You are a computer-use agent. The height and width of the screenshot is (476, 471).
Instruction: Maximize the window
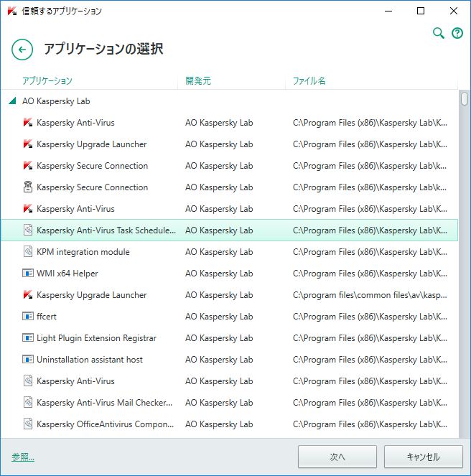(421, 11)
